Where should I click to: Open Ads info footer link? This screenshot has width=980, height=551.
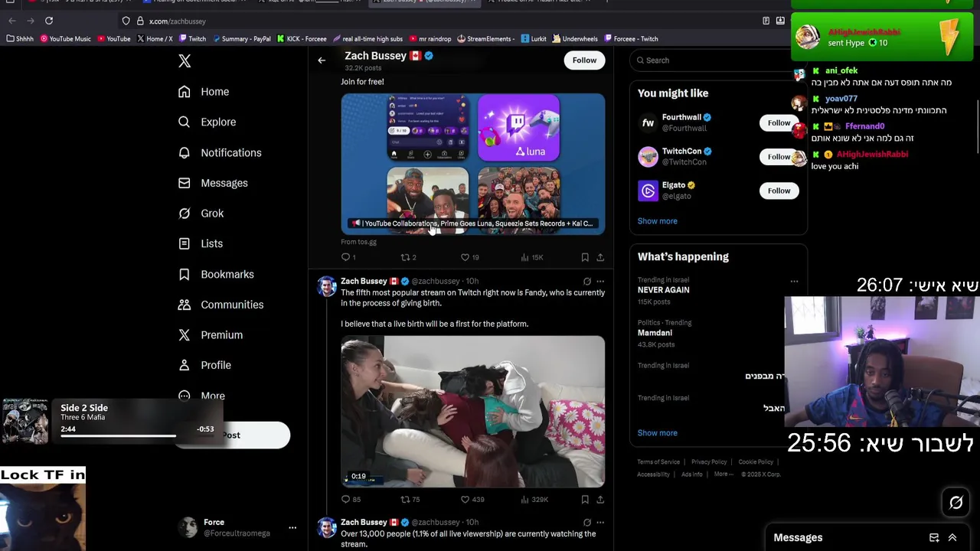tap(691, 474)
